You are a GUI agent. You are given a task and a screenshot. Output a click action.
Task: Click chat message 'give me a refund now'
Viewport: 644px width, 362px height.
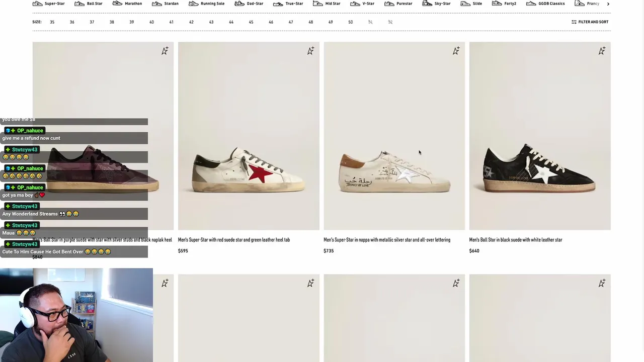click(31, 138)
